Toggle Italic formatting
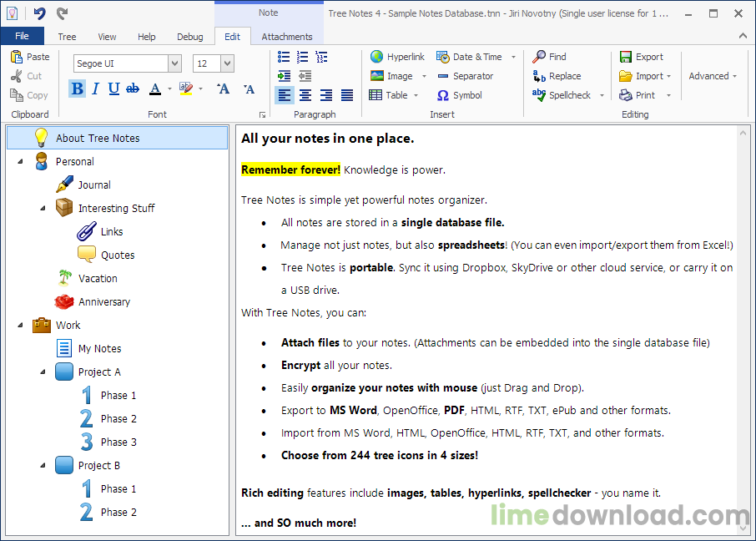Image resolution: width=756 pixels, height=541 pixels. [x=95, y=88]
